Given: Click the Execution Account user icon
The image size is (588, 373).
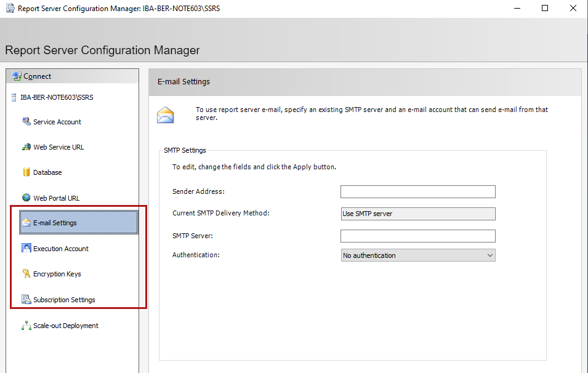Looking at the screenshot, I should click(26, 249).
